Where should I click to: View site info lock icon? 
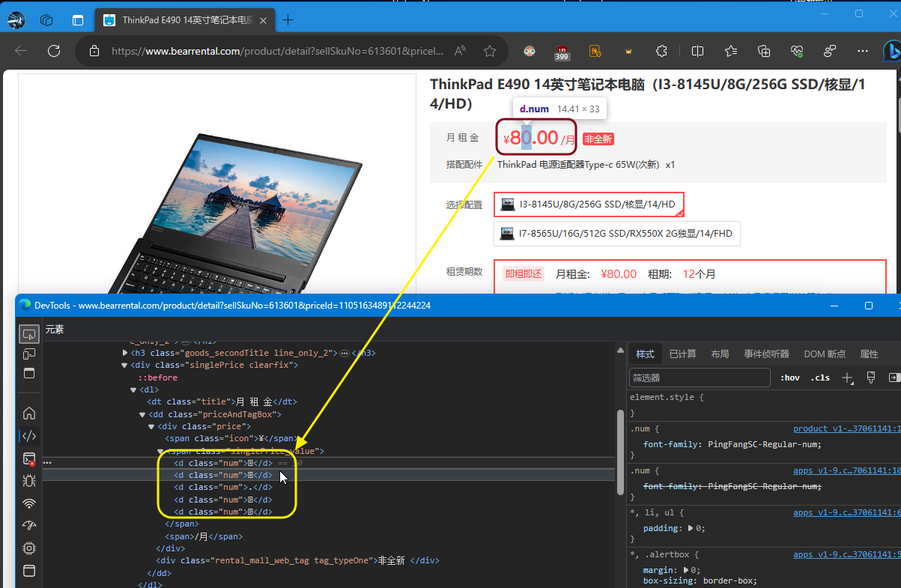coord(94,51)
